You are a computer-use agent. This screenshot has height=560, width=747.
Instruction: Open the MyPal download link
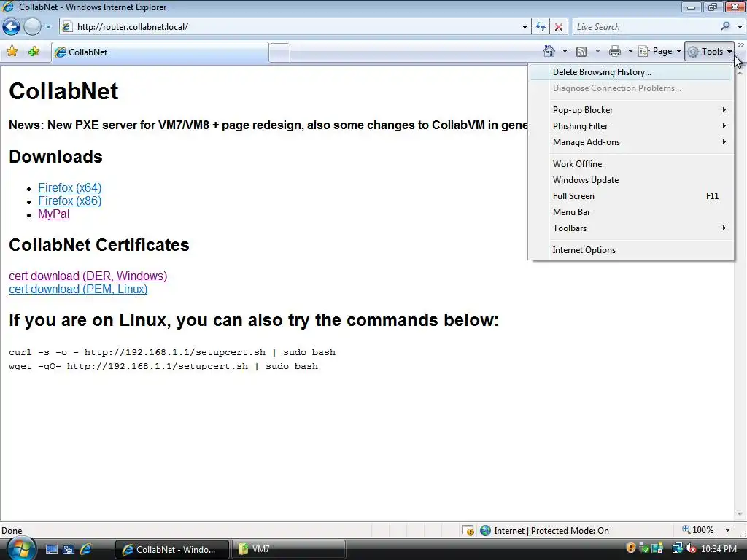pos(53,214)
